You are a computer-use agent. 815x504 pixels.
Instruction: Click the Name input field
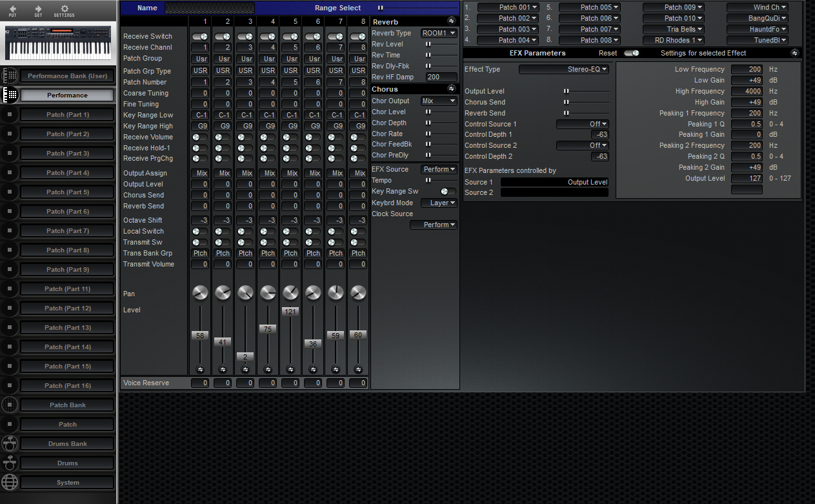pos(209,8)
